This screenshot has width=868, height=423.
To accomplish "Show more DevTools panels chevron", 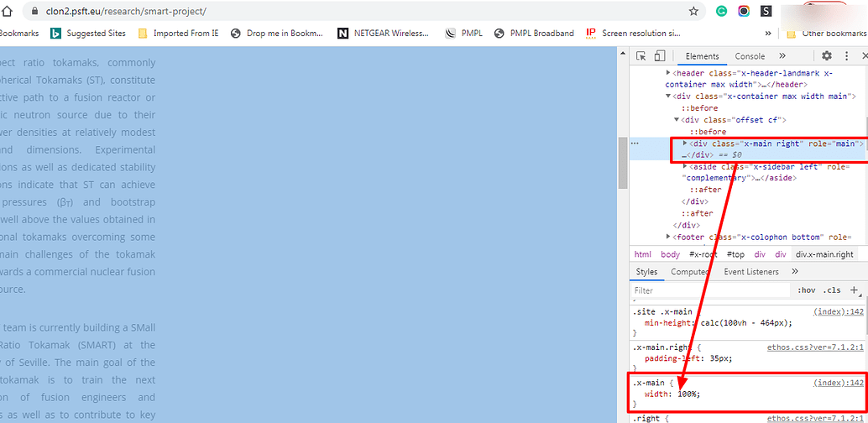I will pos(782,56).
